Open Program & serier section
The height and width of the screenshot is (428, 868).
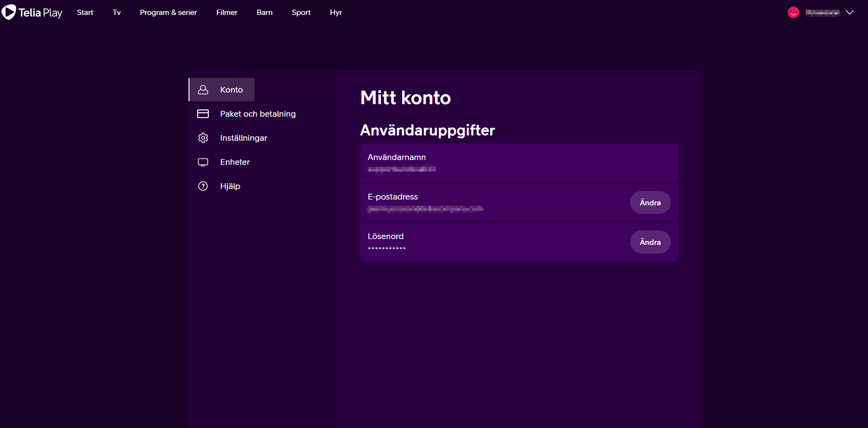[x=168, y=13]
